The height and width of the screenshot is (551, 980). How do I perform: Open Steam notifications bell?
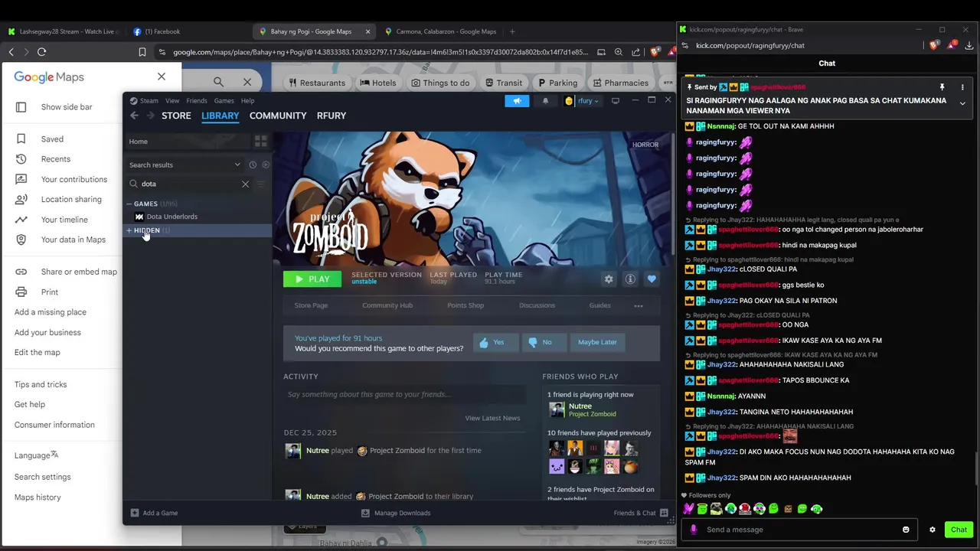545,101
